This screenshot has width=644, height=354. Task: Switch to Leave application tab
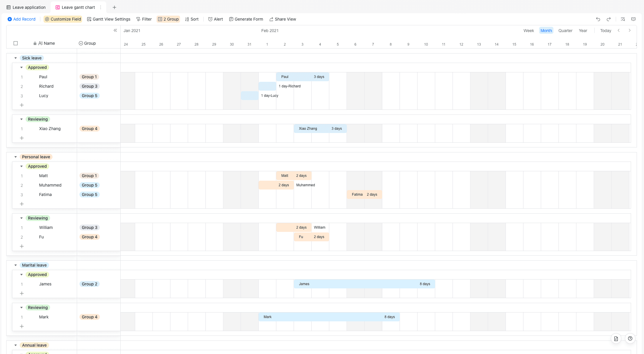pyautogui.click(x=26, y=7)
